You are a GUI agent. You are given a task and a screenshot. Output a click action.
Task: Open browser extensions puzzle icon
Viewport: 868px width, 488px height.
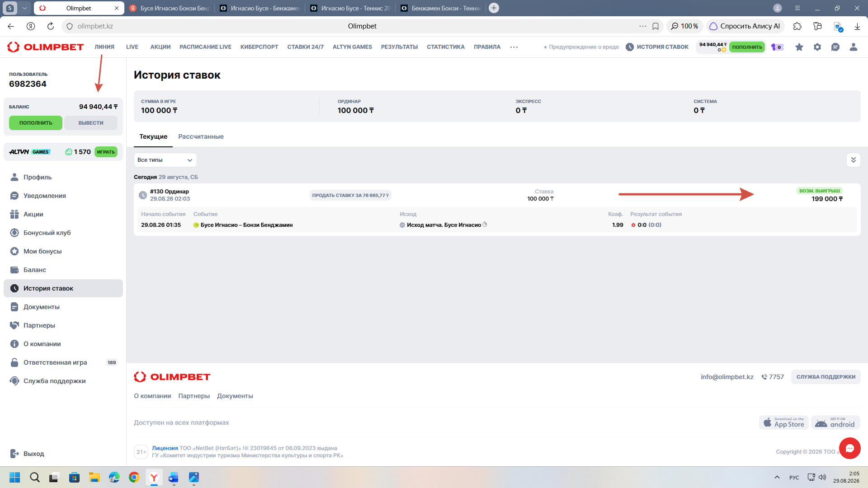[x=797, y=26]
